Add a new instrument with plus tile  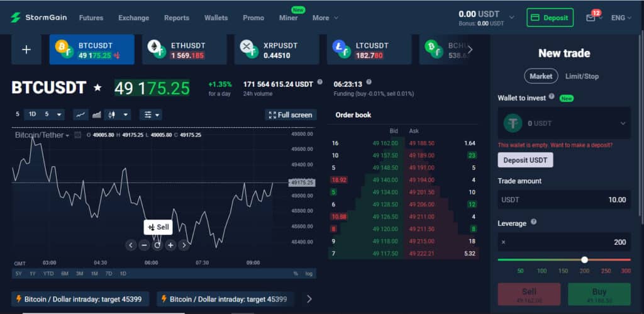[x=26, y=50]
